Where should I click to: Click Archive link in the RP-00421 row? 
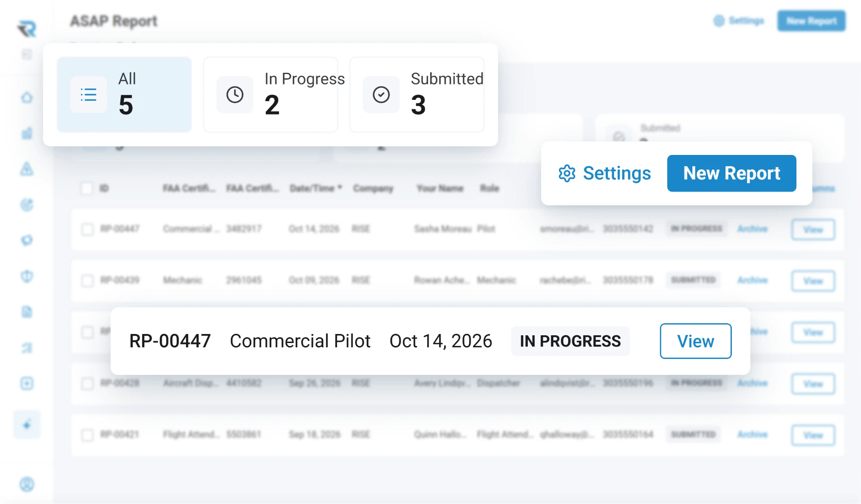click(752, 434)
